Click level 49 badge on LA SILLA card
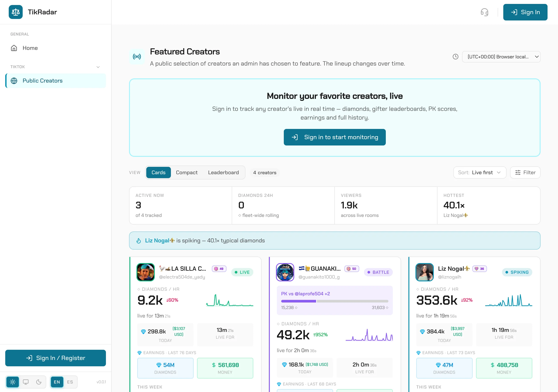This screenshot has height=392, width=558. pyautogui.click(x=219, y=269)
